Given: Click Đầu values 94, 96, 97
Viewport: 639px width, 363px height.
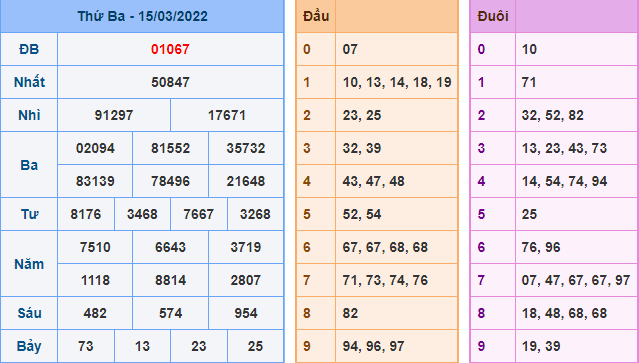Looking at the screenshot, I should click(x=373, y=346).
